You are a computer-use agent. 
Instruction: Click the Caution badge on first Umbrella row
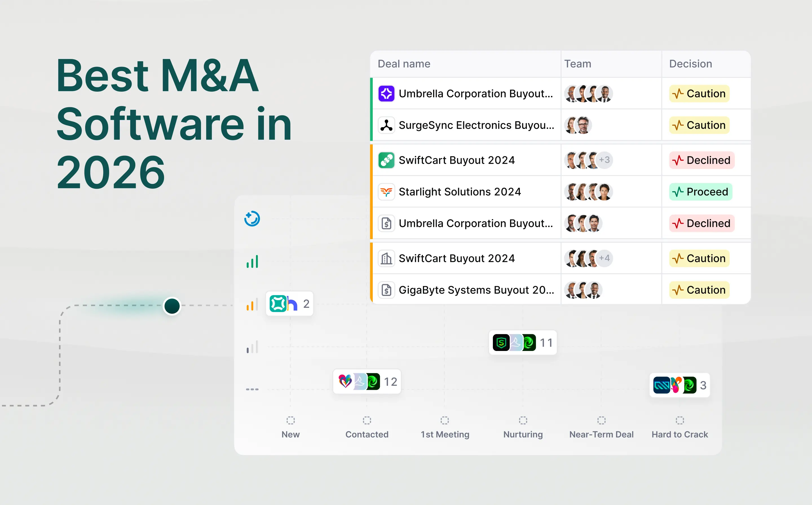[x=699, y=93]
